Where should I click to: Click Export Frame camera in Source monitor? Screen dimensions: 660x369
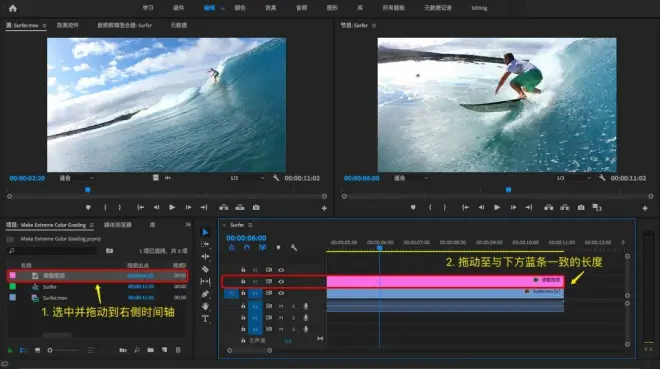tap(256, 207)
